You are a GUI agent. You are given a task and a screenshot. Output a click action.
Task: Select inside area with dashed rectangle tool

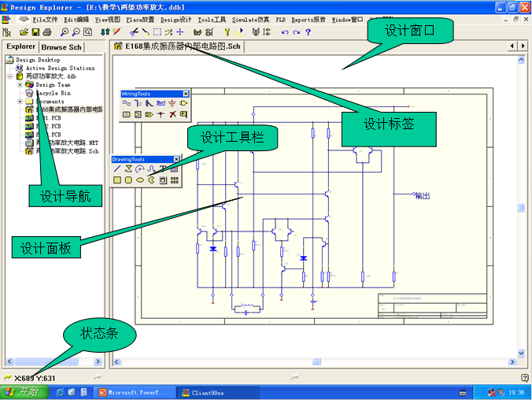click(x=157, y=32)
